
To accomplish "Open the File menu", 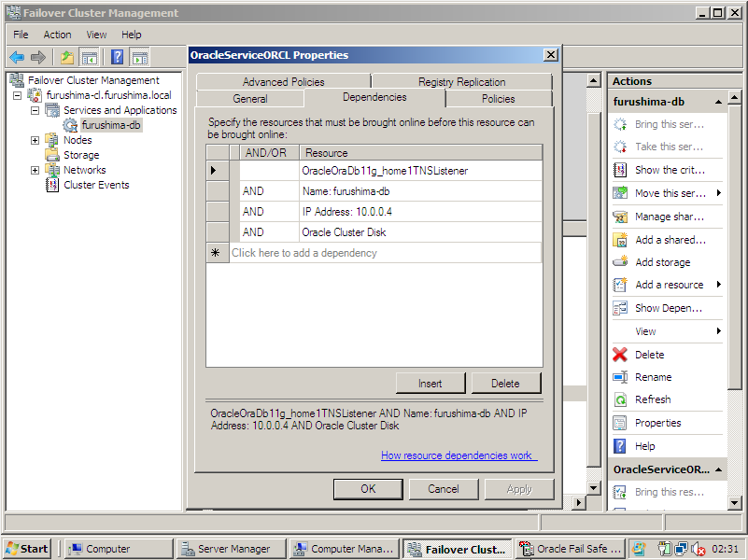I will pyautogui.click(x=21, y=35).
